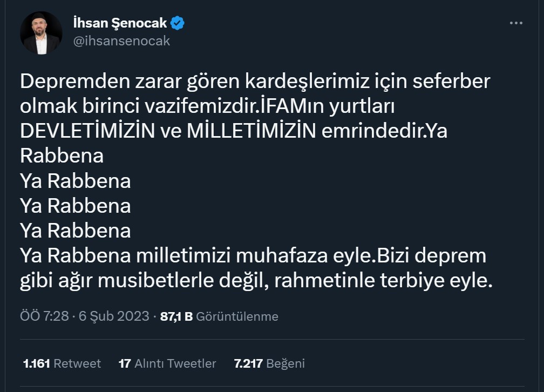Open the 17 Alıntı Tweetler list
Screen dimensions: 544x392
click(x=167, y=363)
